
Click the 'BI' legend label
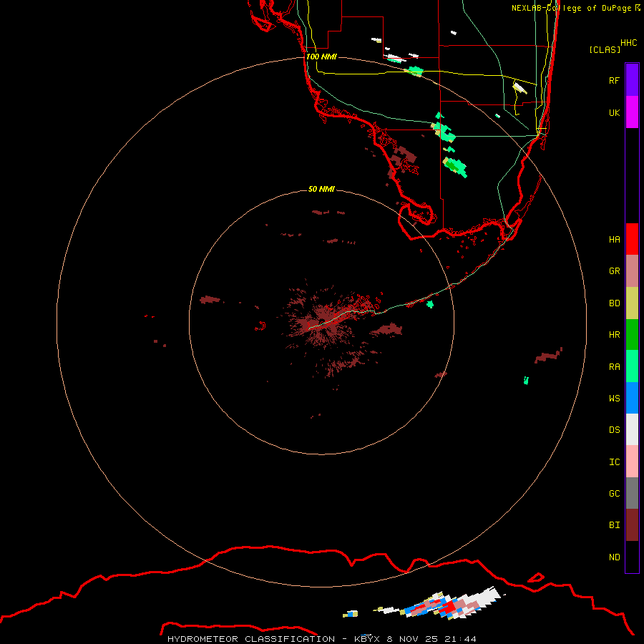pos(614,525)
